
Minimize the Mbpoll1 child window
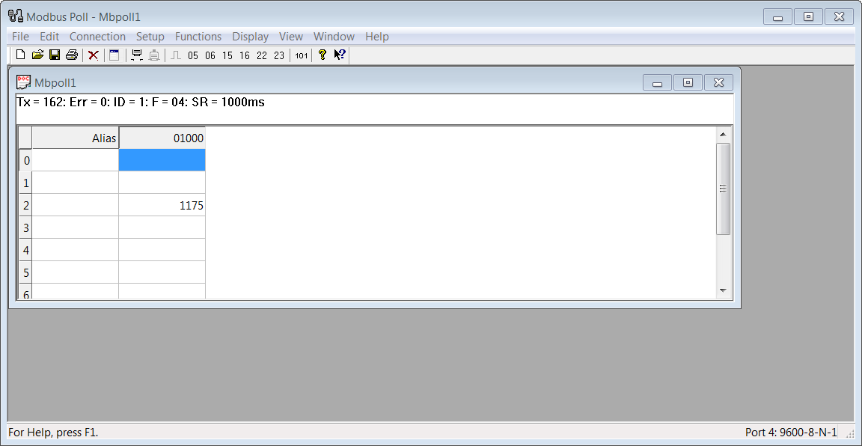coord(658,82)
